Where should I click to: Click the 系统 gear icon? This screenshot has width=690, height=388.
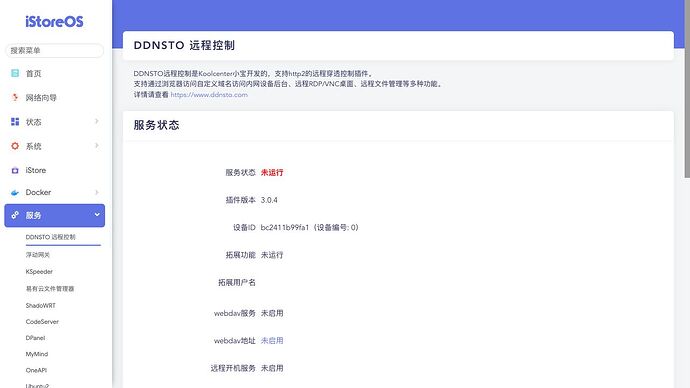(15, 146)
